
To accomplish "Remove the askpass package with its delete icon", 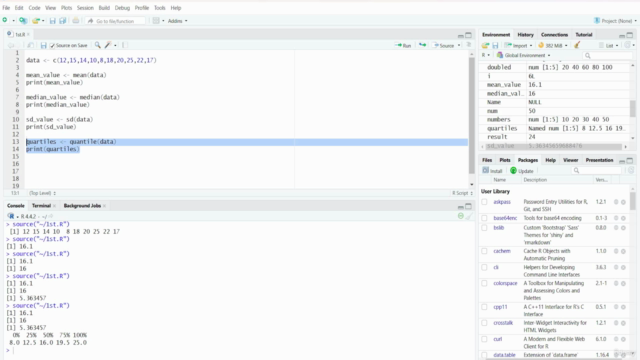I will coord(623,202).
